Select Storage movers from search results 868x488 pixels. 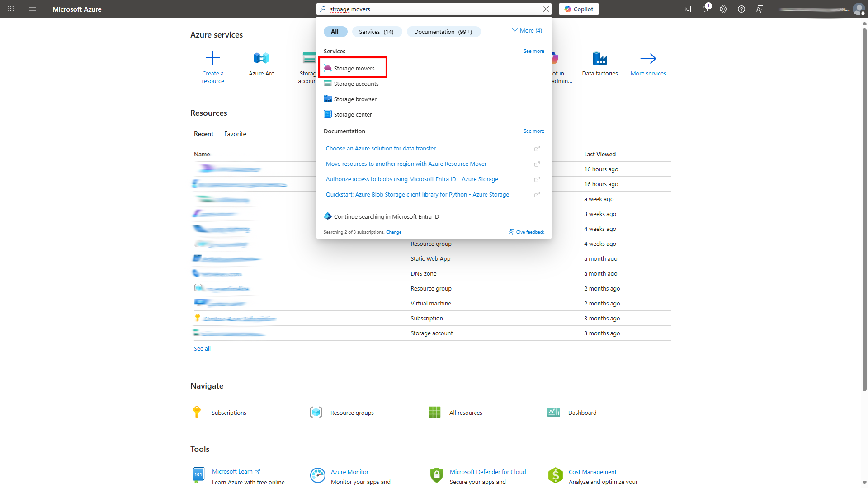[354, 68]
